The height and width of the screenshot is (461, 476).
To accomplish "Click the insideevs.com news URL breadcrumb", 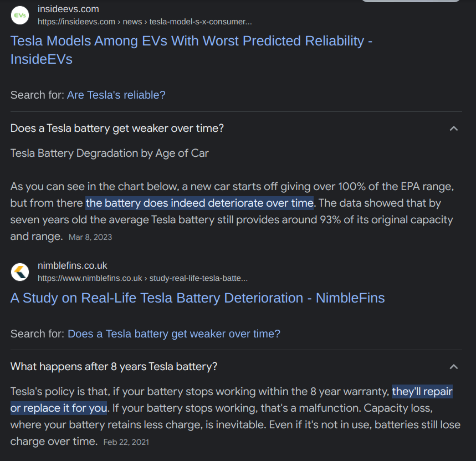I will pos(144,22).
